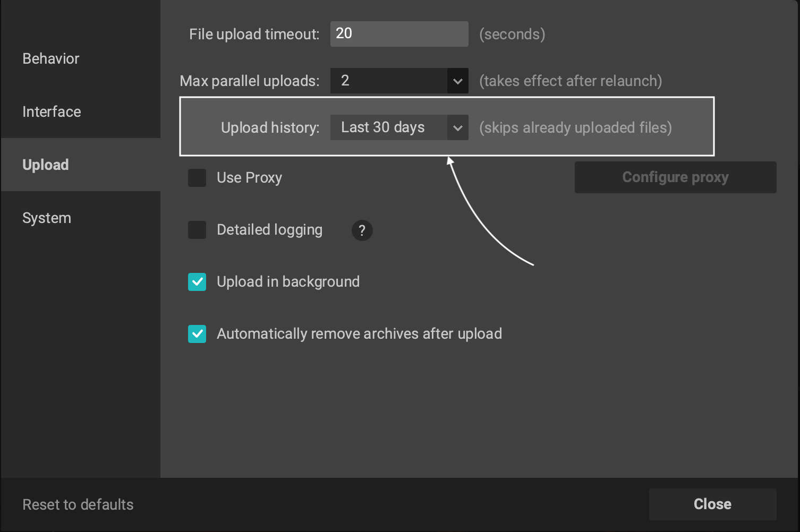Screen dimensions: 800x532
Task: Turn on Detailed logging
Action: [197, 230]
